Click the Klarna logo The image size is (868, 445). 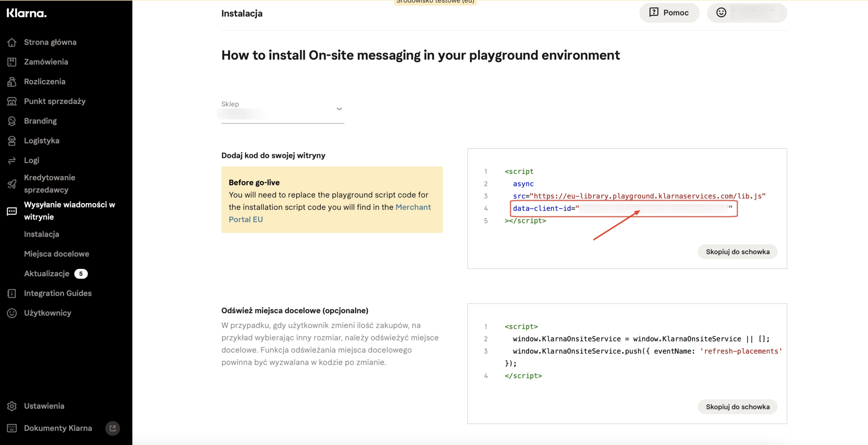[x=27, y=13]
